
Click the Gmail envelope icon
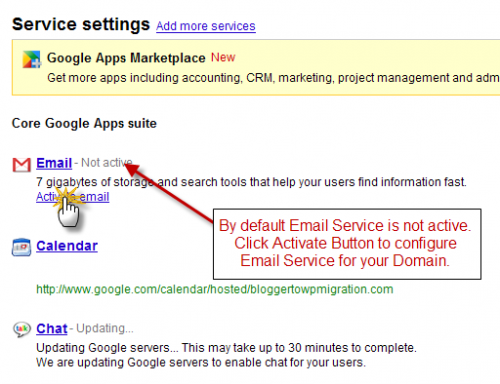click(22, 165)
